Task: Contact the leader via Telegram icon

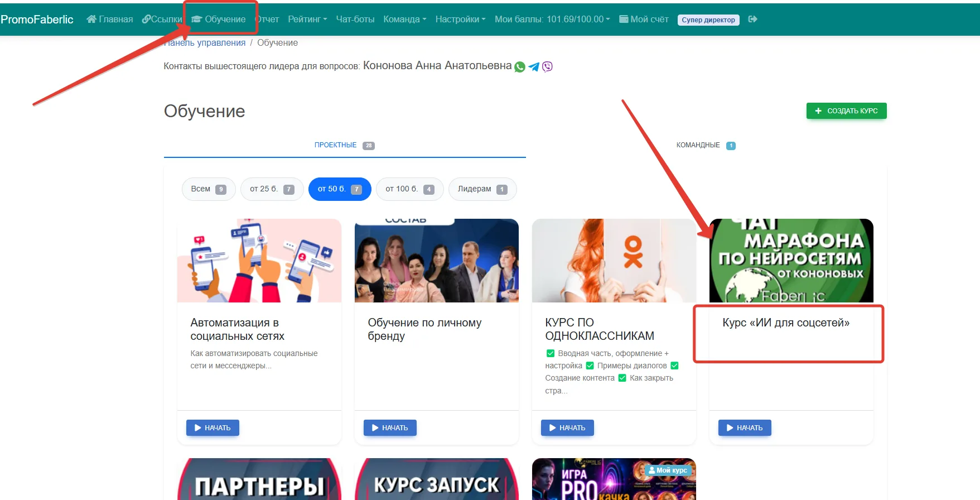Action: tap(534, 67)
